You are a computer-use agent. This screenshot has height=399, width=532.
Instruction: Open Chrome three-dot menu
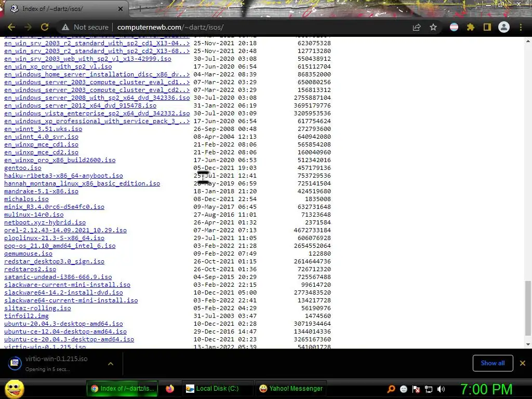click(x=521, y=27)
